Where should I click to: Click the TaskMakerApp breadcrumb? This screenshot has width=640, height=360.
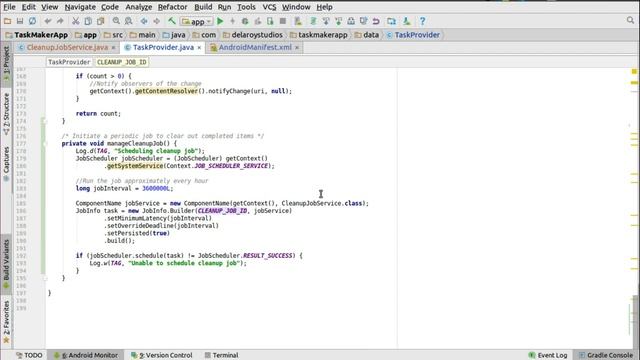pos(37,35)
